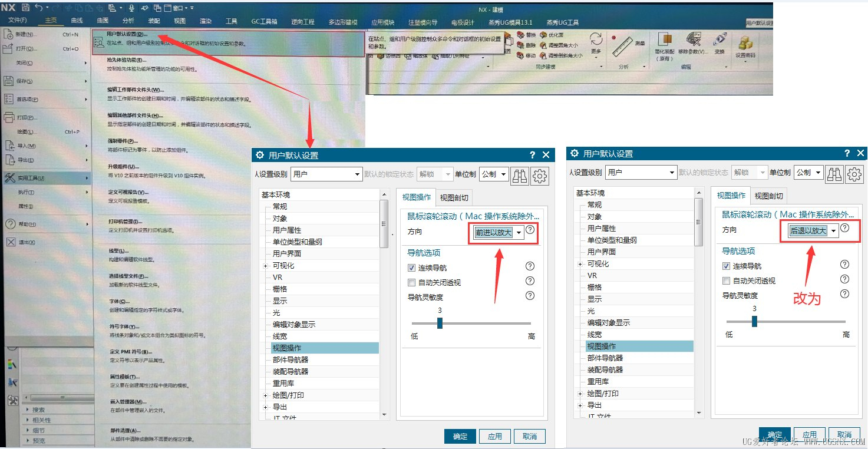The image size is (868, 449).
Task: Open 帮助(H) help entry with question mark icon
Action: [46, 224]
